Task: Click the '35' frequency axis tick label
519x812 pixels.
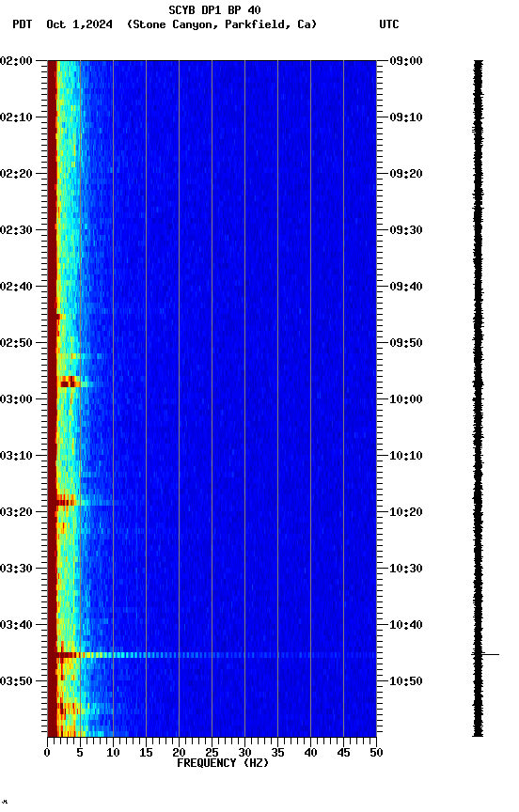Action: pos(277,753)
